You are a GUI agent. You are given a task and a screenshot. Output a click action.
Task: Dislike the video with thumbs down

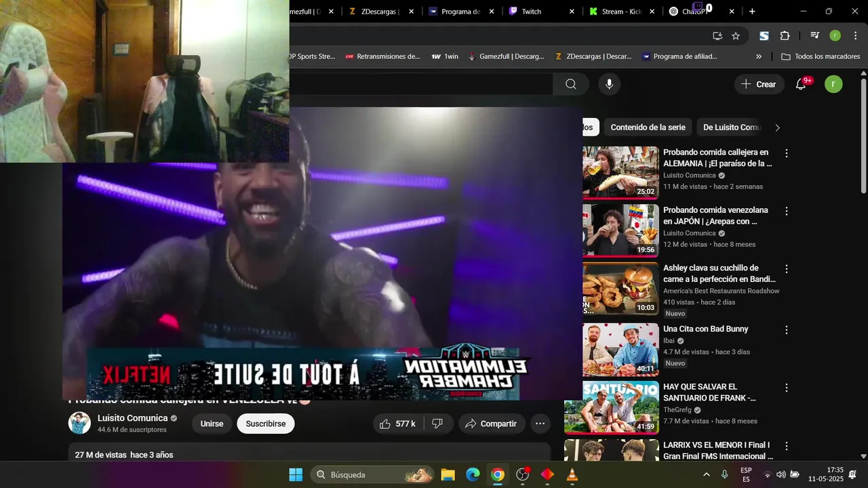coord(437,424)
